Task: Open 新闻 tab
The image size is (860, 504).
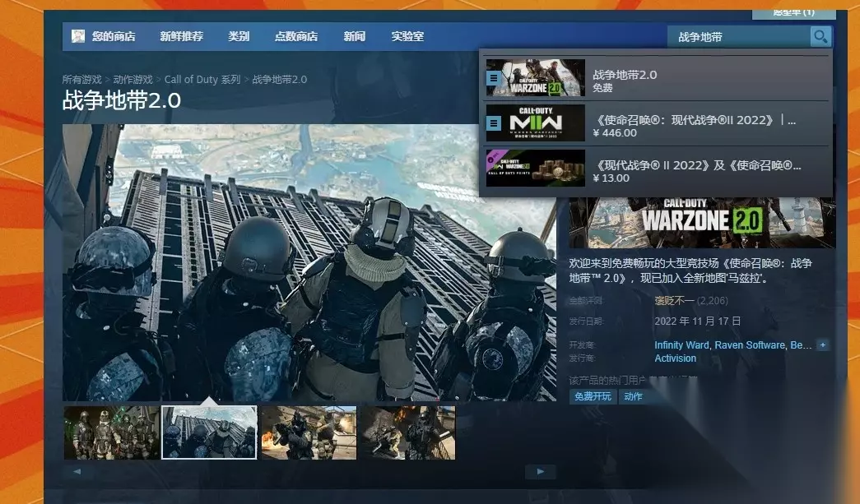Action: (355, 37)
